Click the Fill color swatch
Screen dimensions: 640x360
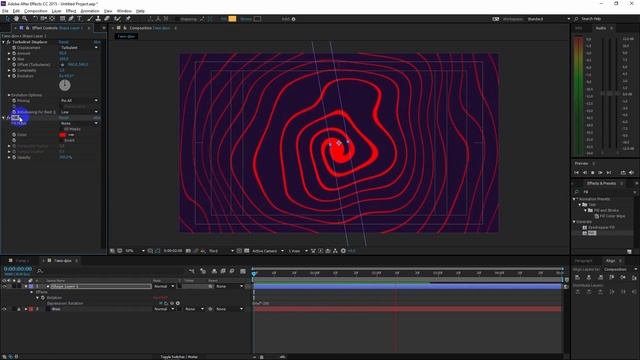[62, 135]
